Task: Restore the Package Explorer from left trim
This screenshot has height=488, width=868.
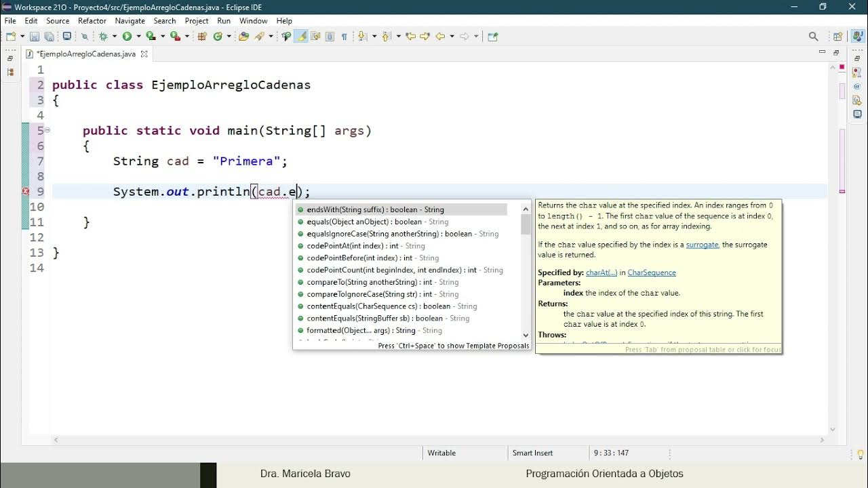Action: click(x=10, y=72)
